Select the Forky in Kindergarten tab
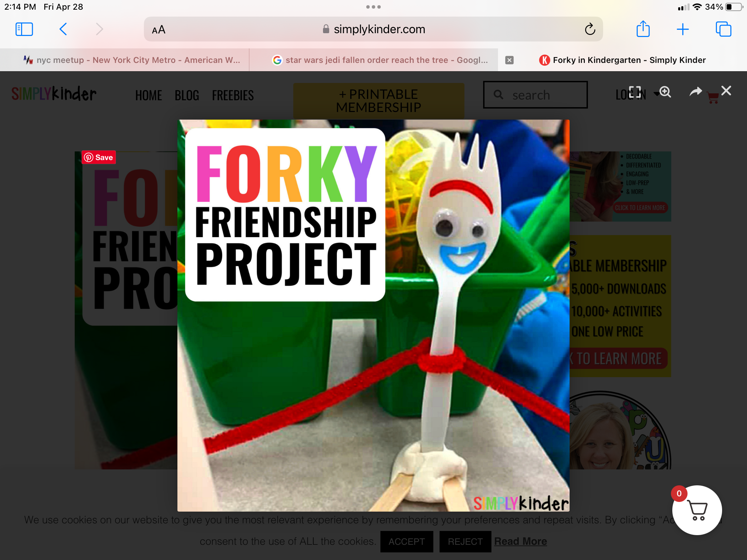 622,60
